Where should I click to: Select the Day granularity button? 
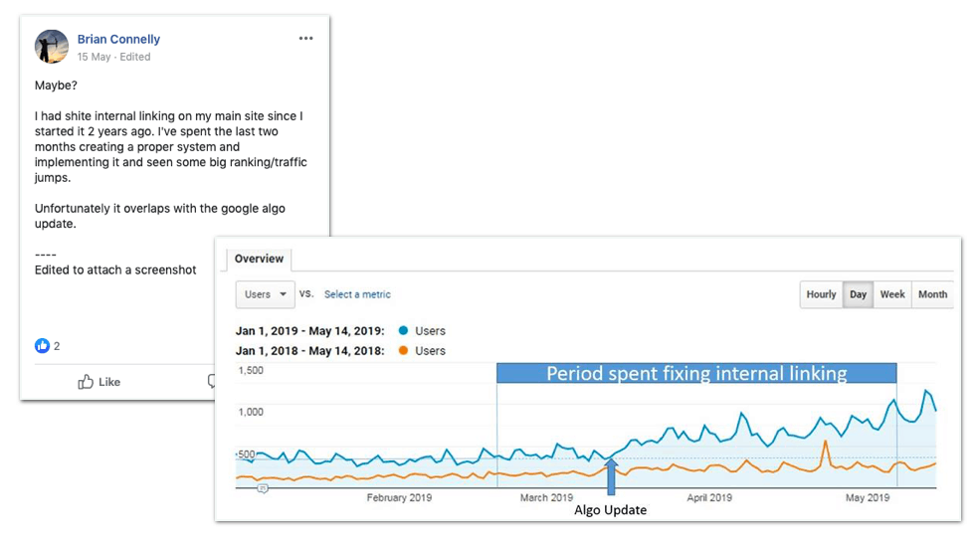tap(858, 294)
